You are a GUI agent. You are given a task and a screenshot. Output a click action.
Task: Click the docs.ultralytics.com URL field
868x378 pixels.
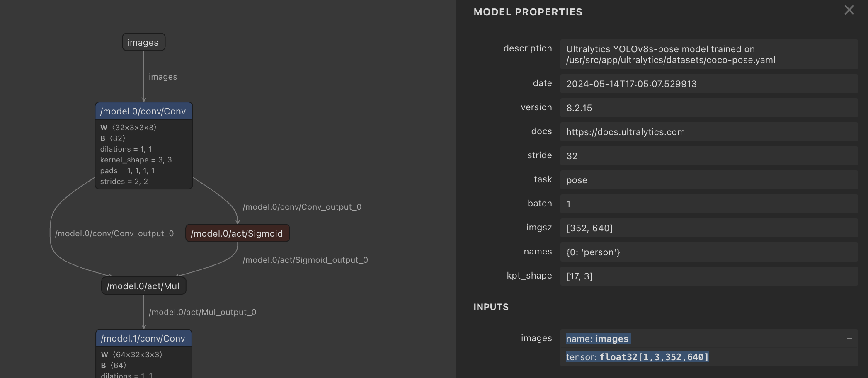point(708,132)
